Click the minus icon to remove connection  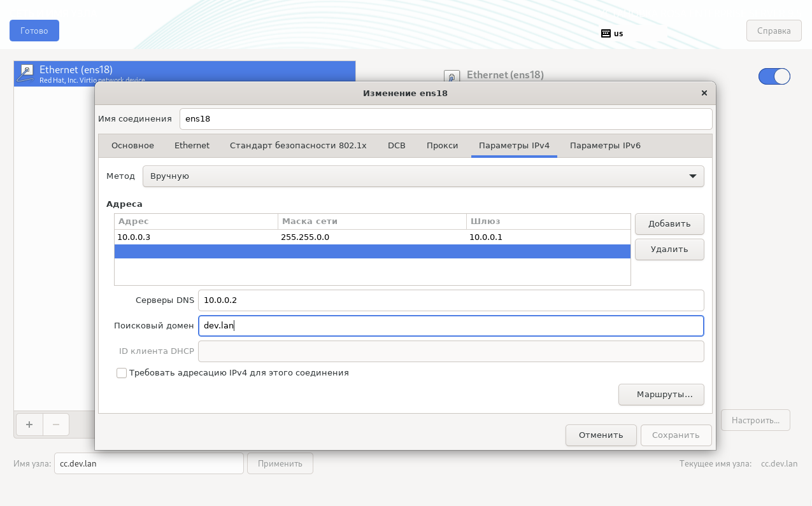click(56, 425)
